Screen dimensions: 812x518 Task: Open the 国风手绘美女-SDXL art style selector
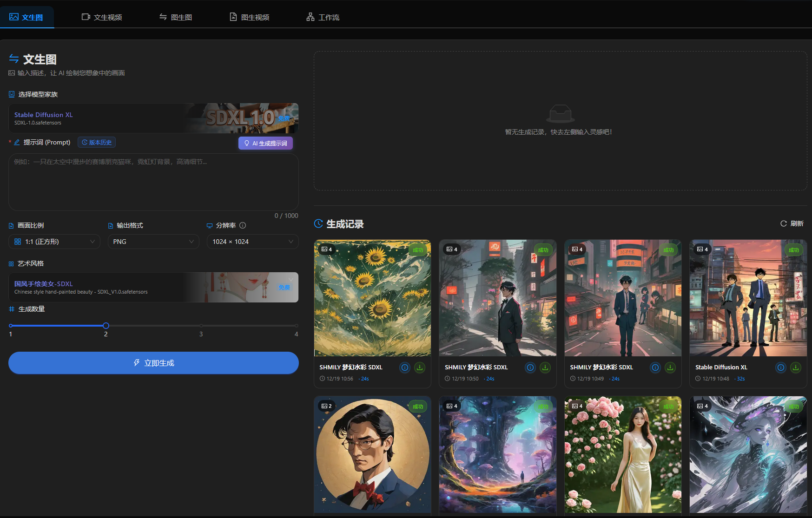click(x=153, y=287)
